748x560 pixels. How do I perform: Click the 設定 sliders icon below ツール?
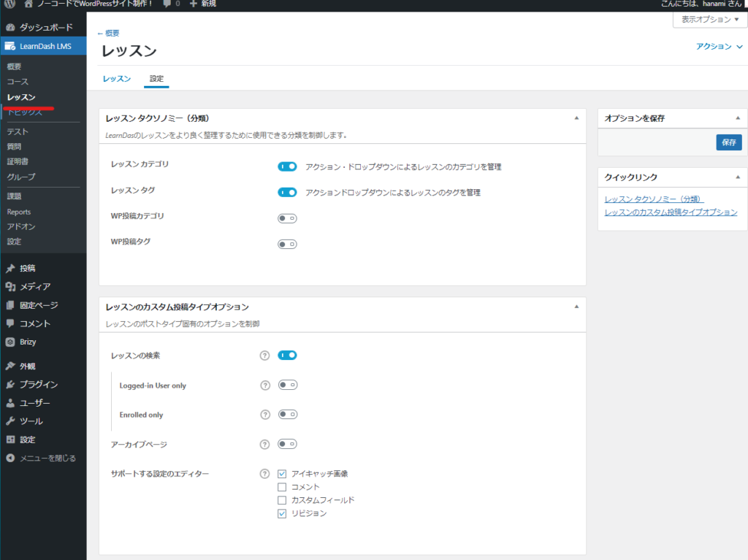click(x=10, y=440)
